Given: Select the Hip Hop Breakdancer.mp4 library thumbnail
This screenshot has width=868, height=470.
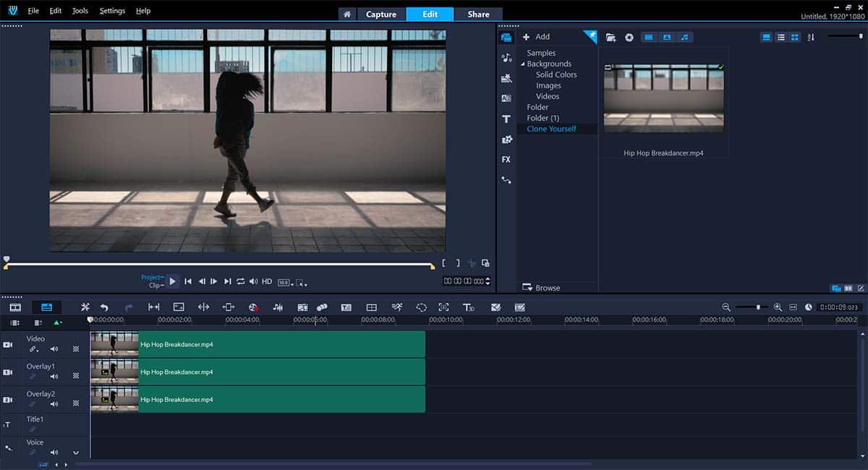Looking at the screenshot, I should click(x=663, y=98).
